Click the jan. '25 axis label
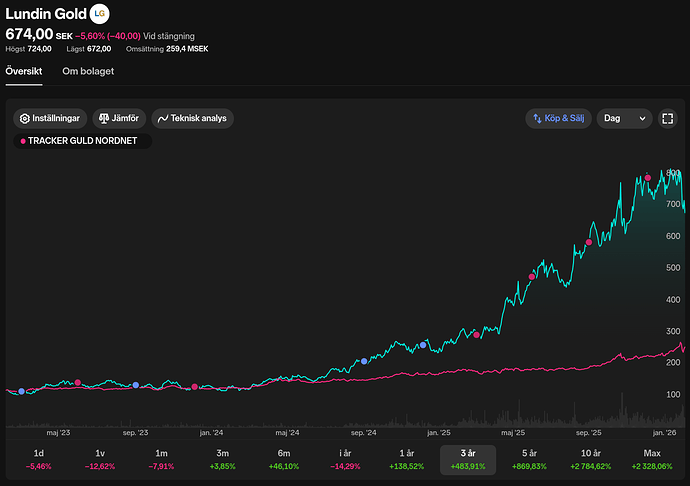Screen dimensions: 690x486 tap(439, 433)
